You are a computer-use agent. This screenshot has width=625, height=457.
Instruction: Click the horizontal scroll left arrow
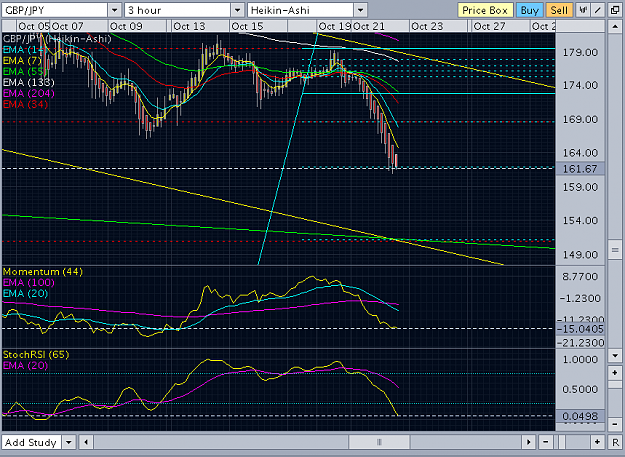tap(86, 442)
